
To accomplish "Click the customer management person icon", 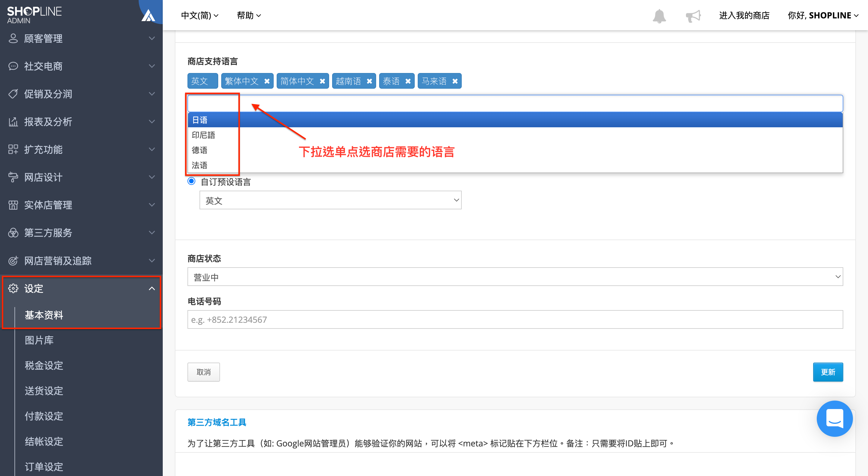I will (13, 38).
